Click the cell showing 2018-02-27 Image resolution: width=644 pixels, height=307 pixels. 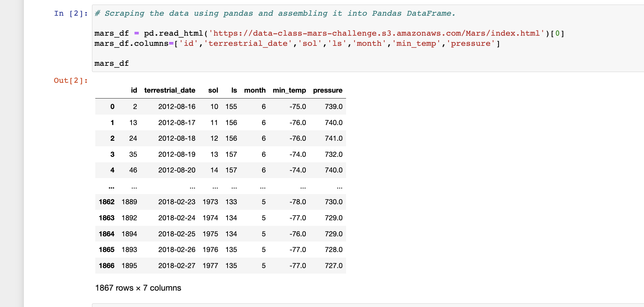click(x=177, y=265)
